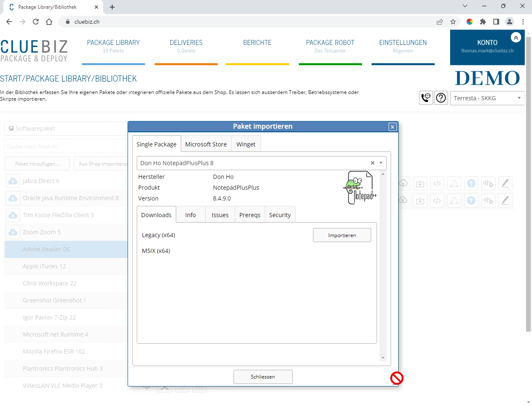Click the code brackets icon in the Jabra row
Image resolution: width=532 pixels, height=406 pixels.
[x=437, y=183]
